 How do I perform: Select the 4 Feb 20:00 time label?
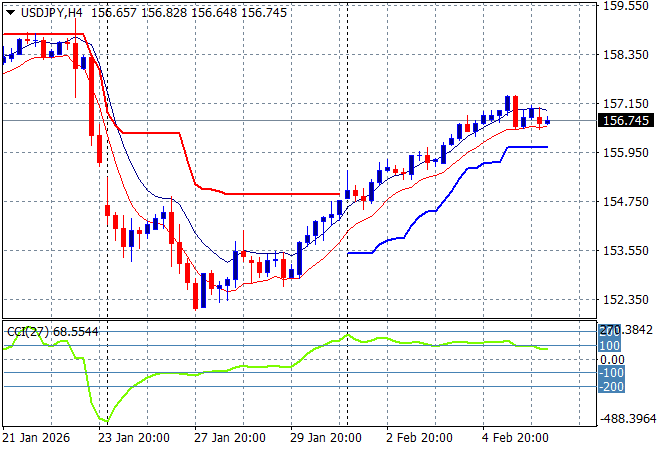[515, 438]
